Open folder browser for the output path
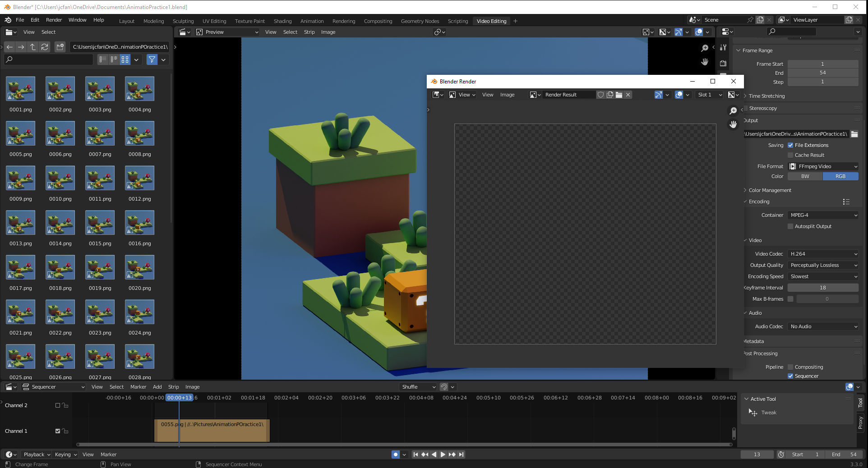The height and width of the screenshot is (468, 868). (x=854, y=134)
